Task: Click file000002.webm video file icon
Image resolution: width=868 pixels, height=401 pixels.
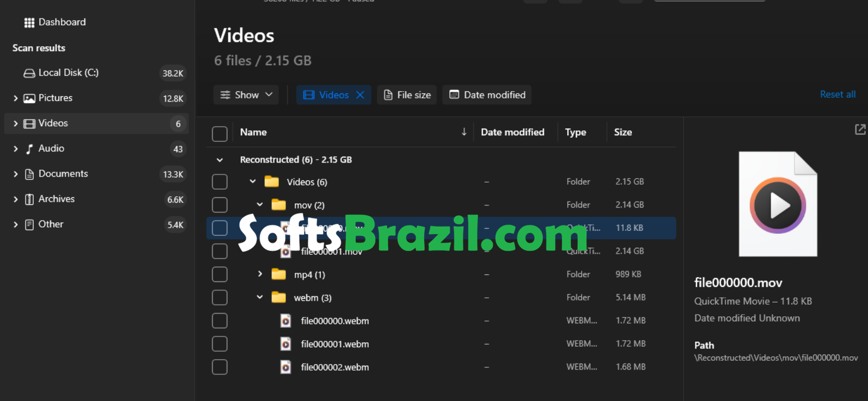Action: [x=286, y=367]
